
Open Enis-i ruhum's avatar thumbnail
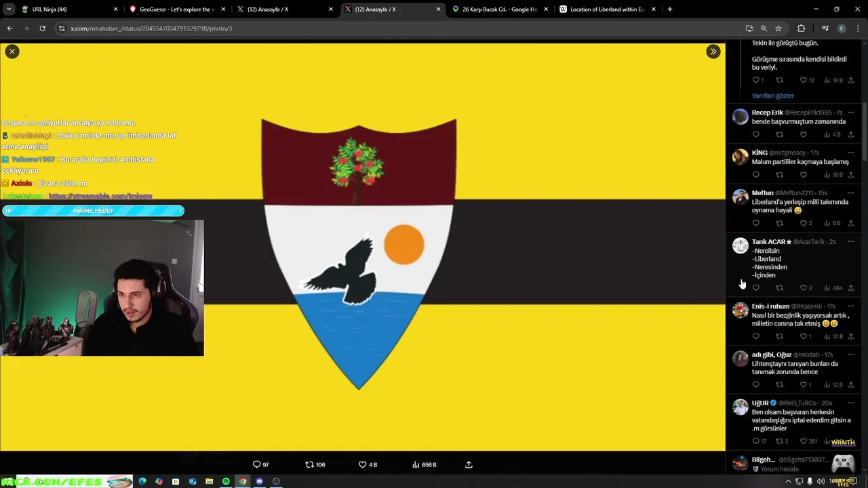(740, 310)
